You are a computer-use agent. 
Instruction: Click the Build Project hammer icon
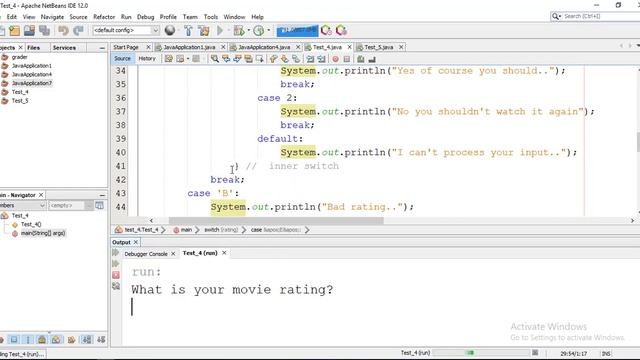pos(188,30)
